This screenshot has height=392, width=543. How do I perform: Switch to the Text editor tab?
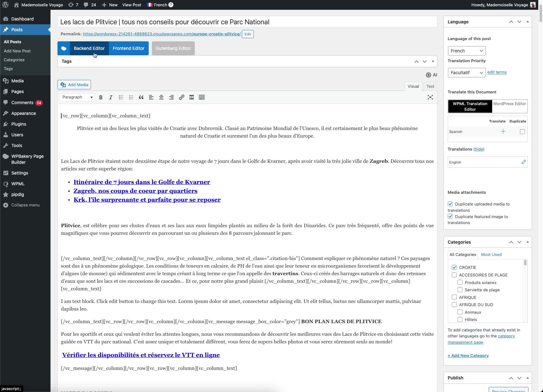point(430,86)
